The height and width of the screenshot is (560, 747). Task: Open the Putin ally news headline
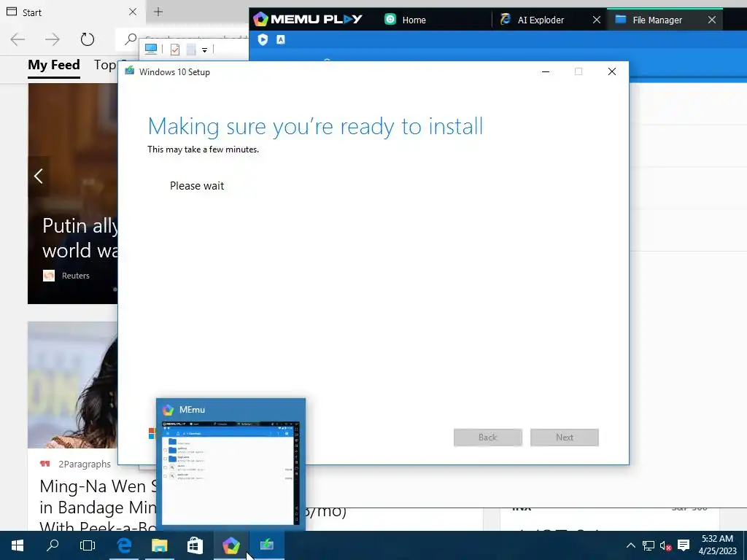[80, 238]
